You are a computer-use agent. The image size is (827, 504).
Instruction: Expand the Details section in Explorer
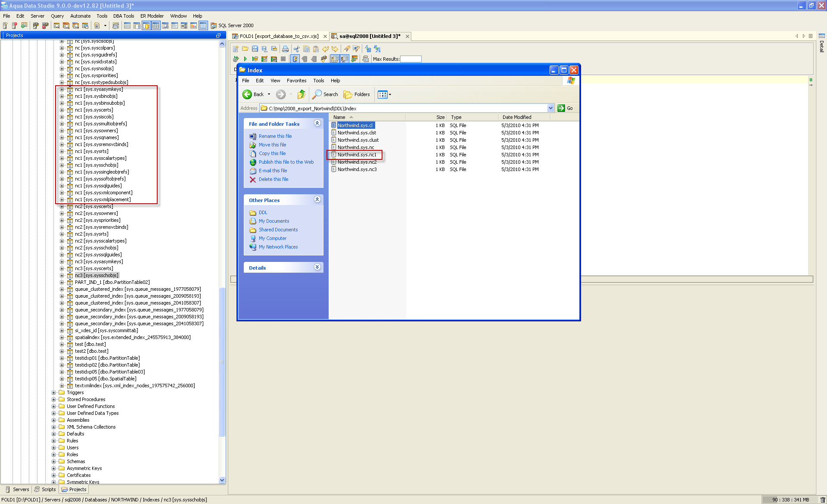click(317, 267)
